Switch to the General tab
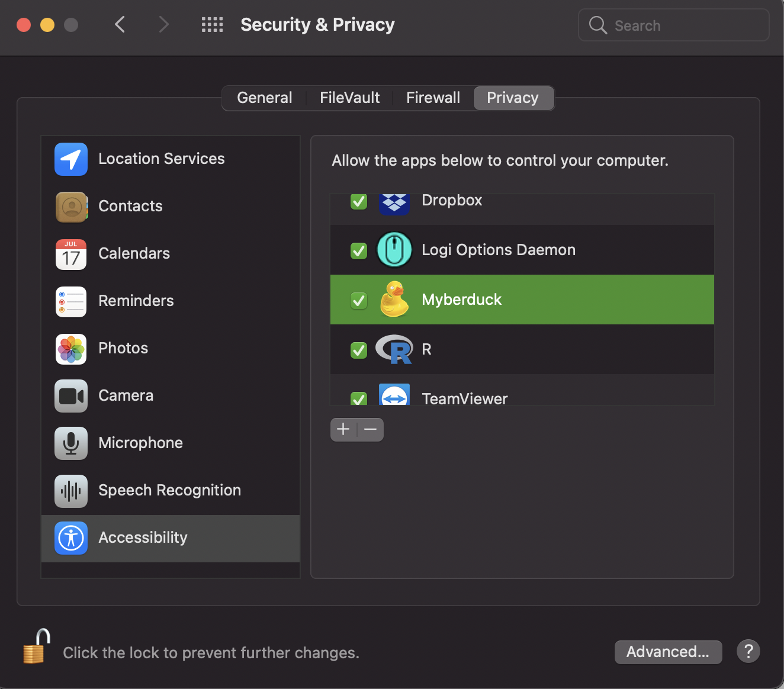Image resolution: width=784 pixels, height=689 pixels. pyautogui.click(x=264, y=97)
